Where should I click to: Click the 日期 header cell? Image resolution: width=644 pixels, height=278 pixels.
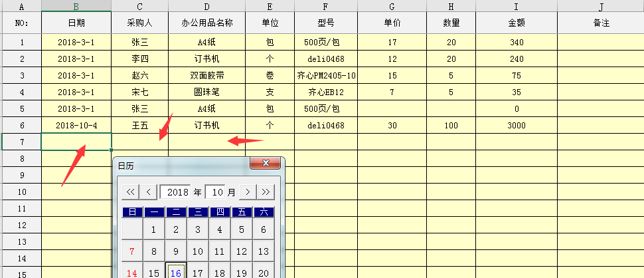(76, 23)
